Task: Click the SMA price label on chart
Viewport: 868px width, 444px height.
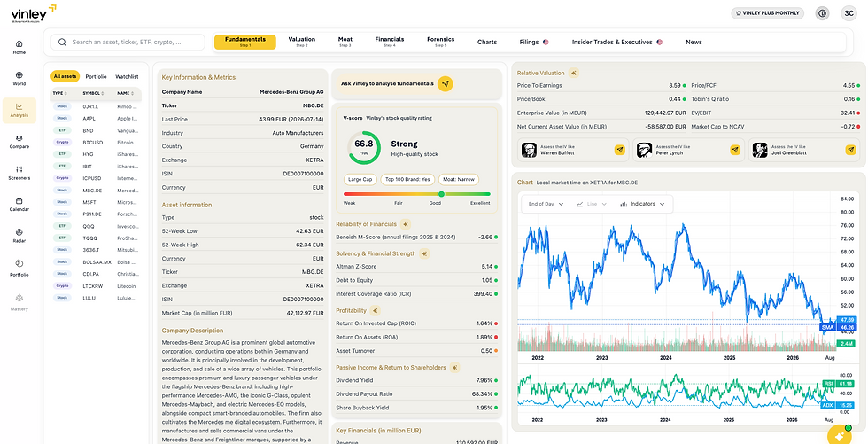Action: pos(827,328)
